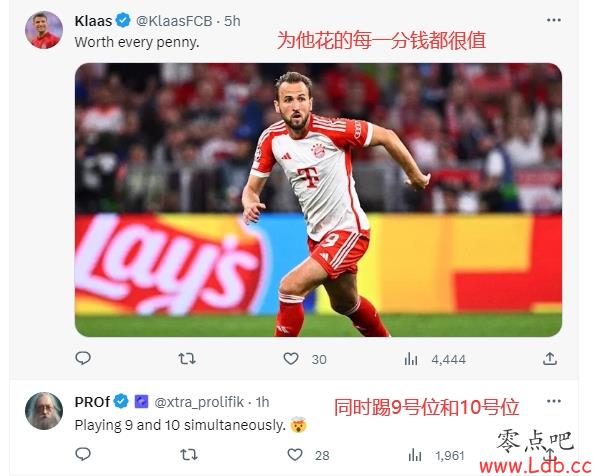Screen dimensions: 601x476
Task: Retweet the Klaas tweet
Action: click(187, 359)
